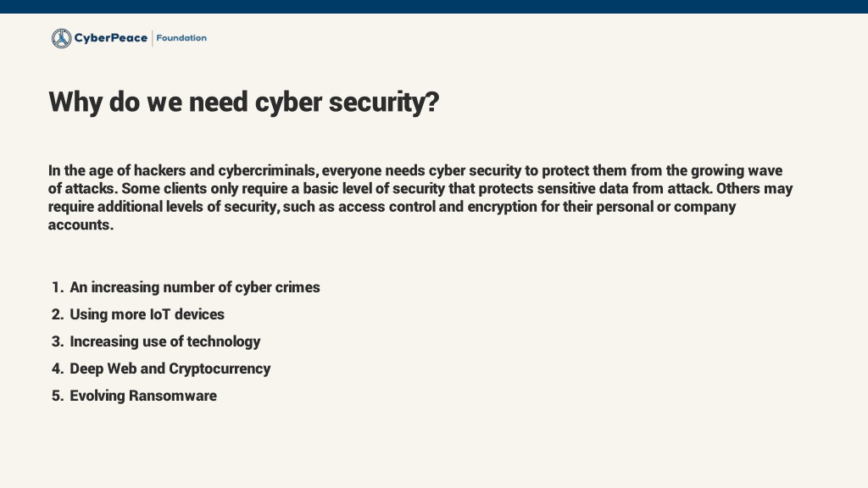Image resolution: width=868 pixels, height=488 pixels.
Task: Click list number 1 marker
Action: (x=58, y=288)
